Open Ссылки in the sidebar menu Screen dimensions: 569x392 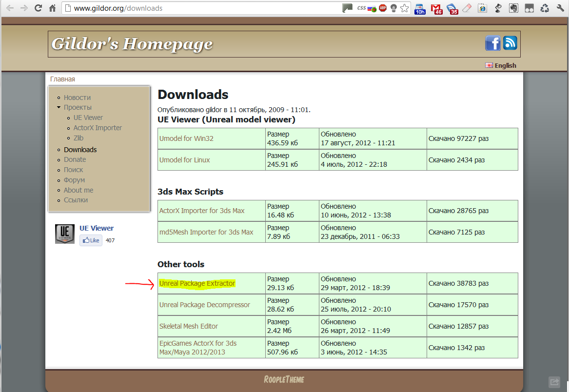click(x=76, y=200)
